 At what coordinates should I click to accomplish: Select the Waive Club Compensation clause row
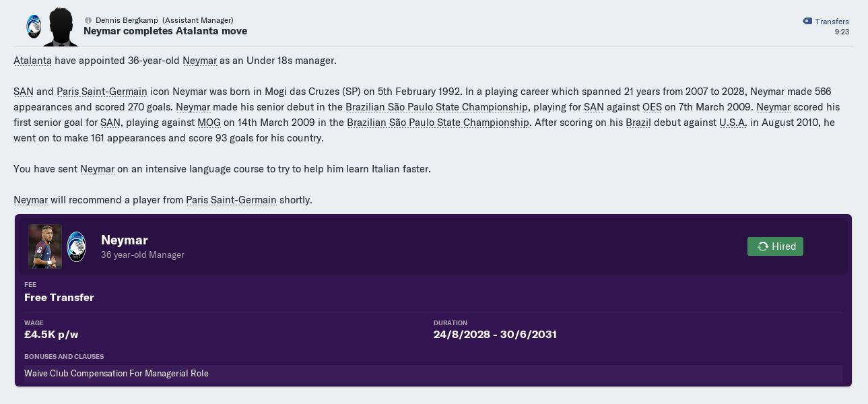[432, 374]
